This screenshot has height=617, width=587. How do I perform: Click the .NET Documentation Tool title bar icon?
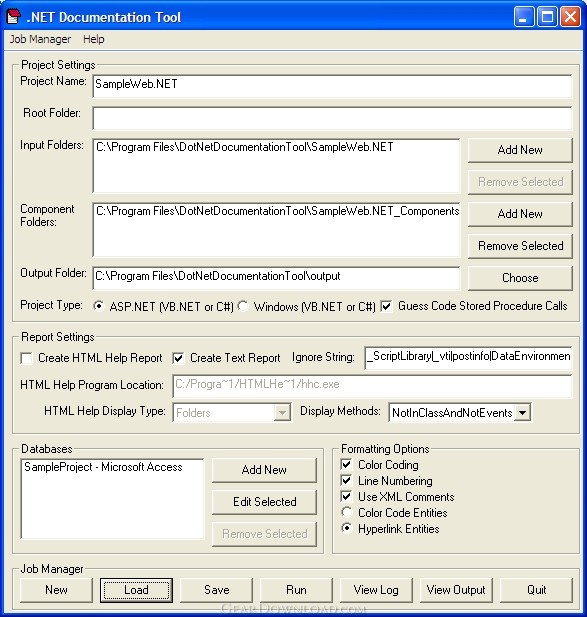13,17
